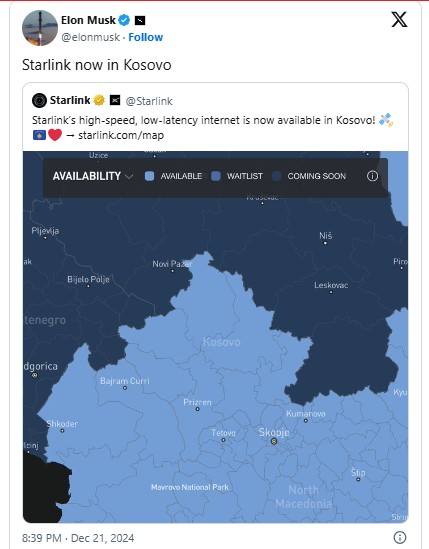Click the tweet info icon at bottom right
The width and height of the screenshot is (429, 549).
tap(400, 537)
